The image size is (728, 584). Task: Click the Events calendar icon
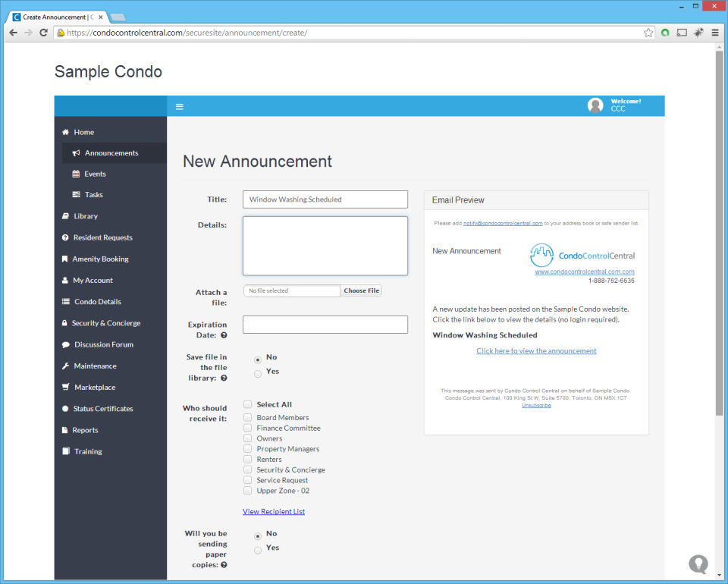(76, 174)
